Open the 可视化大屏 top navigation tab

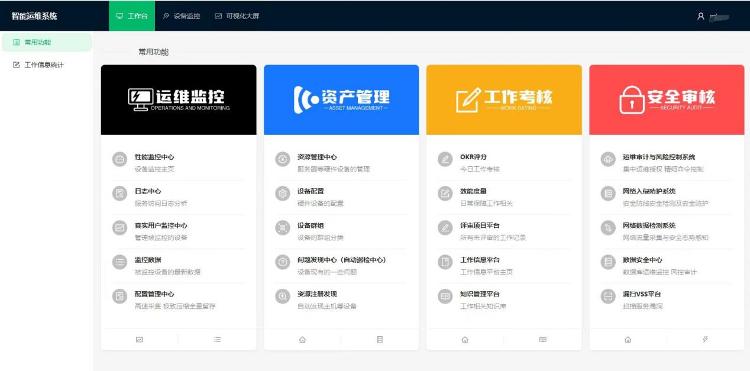(x=237, y=16)
